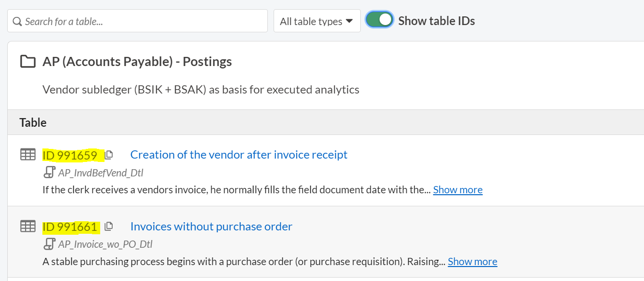Click the Table column header
644x281 pixels.
coord(33,122)
